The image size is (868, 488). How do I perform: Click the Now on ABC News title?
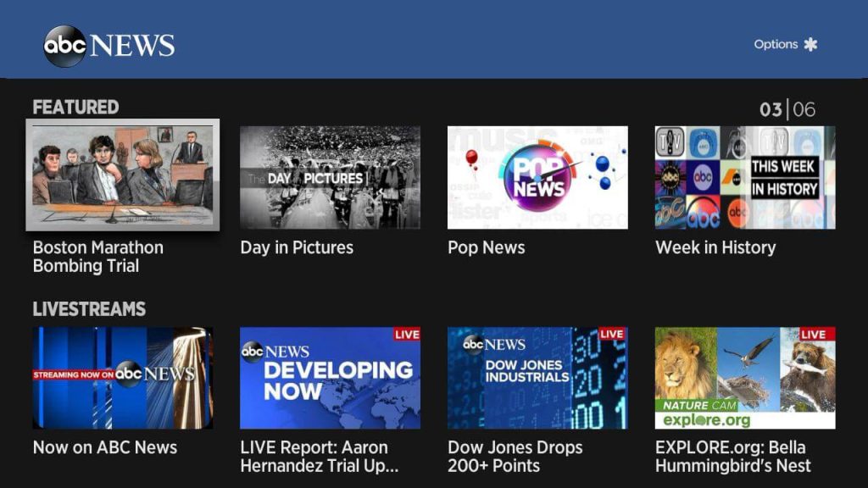coord(105,447)
